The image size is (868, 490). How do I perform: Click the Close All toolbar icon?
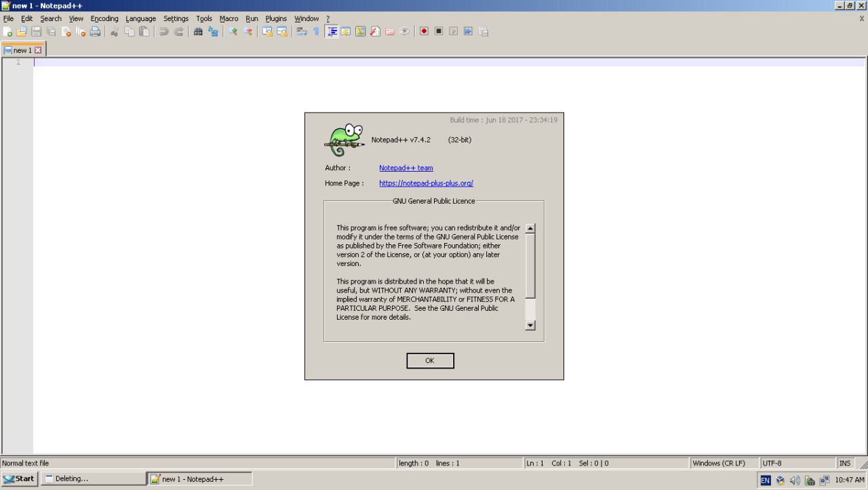pos(81,31)
